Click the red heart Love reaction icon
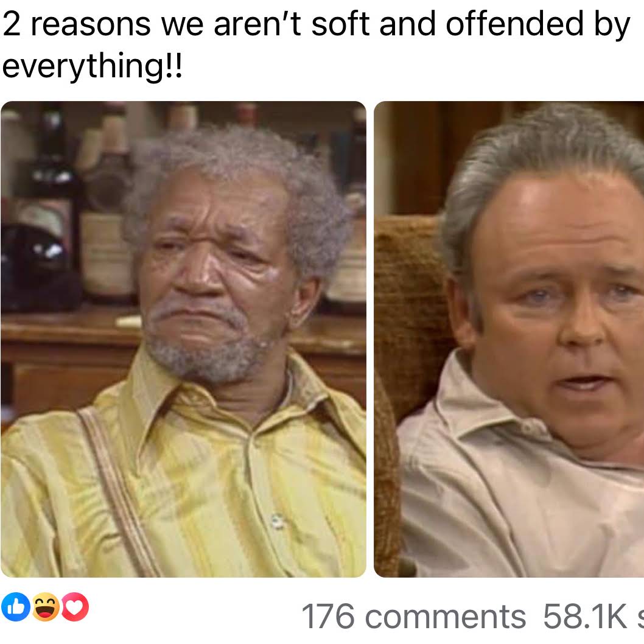The height and width of the screenshot is (644, 644). click(75, 607)
